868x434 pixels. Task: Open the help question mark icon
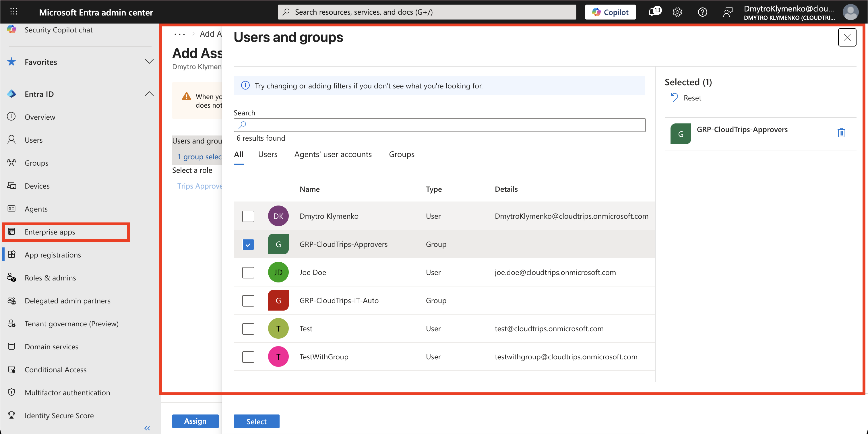703,12
